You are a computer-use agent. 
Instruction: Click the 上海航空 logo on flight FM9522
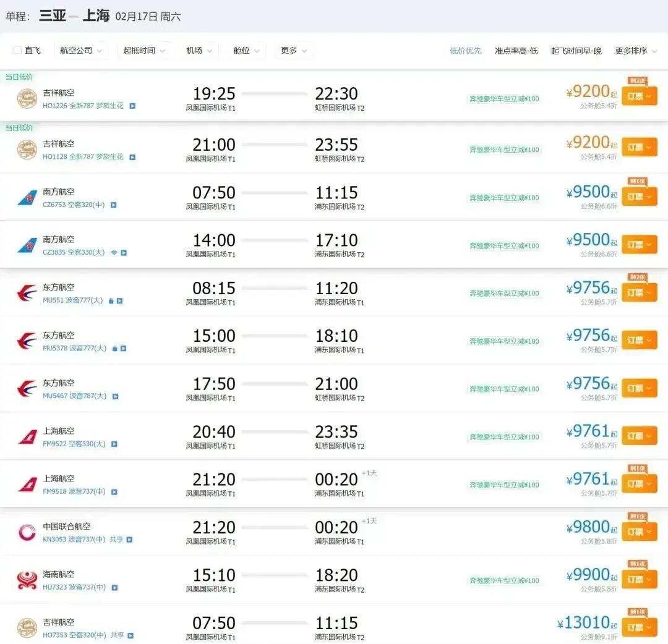[27, 437]
